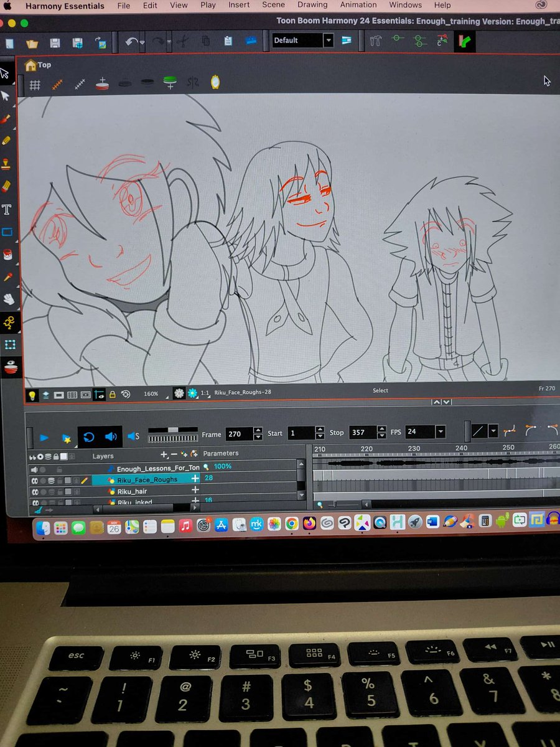Select the Stamp tool
The width and height of the screenshot is (560, 747).
click(6, 163)
